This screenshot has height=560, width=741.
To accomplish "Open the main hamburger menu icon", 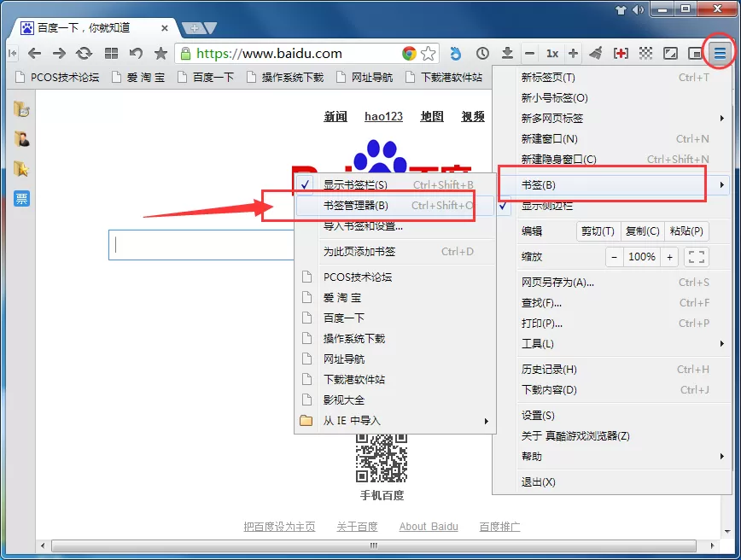I will [720, 54].
